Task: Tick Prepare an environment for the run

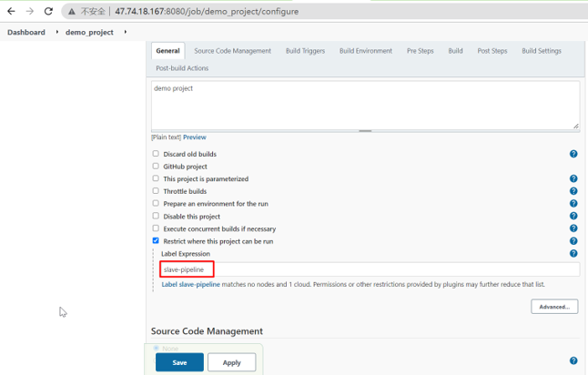Action: (156, 203)
